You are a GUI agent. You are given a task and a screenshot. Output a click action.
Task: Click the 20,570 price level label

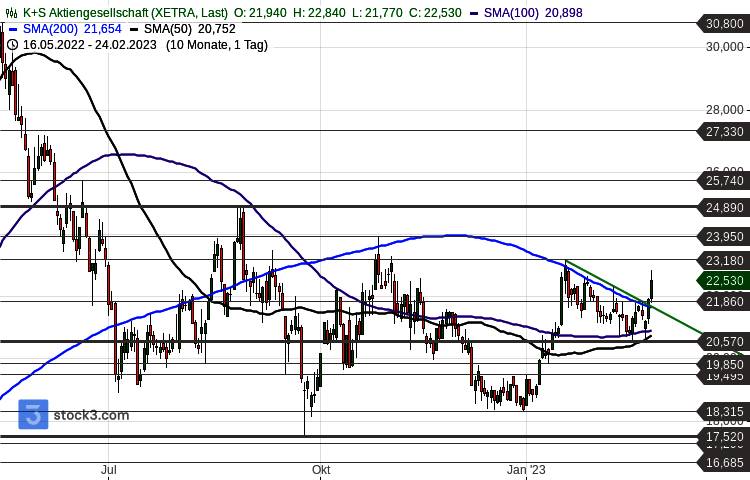pos(724,342)
